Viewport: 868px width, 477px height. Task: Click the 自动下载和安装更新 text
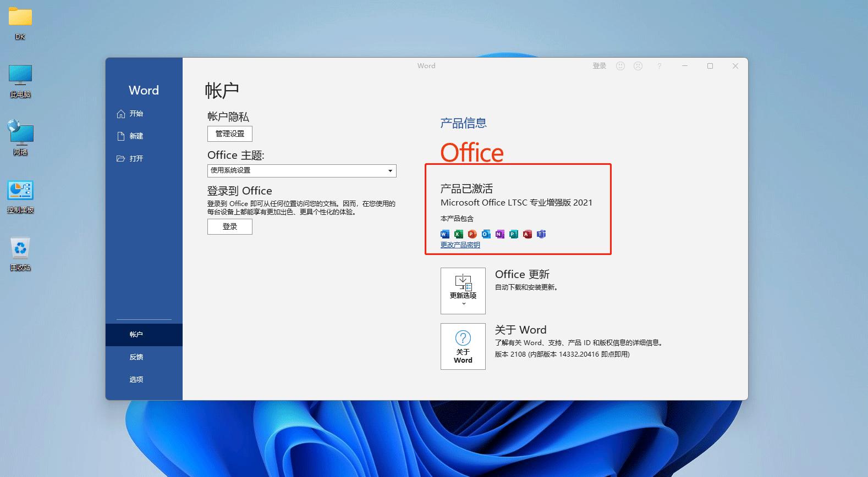coord(526,287)
